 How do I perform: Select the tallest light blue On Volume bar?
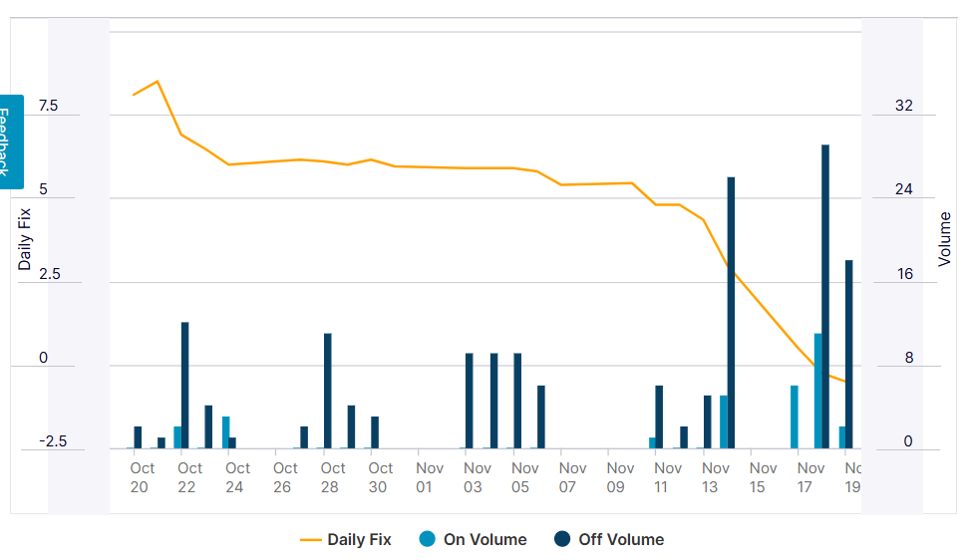pos(817,391)
